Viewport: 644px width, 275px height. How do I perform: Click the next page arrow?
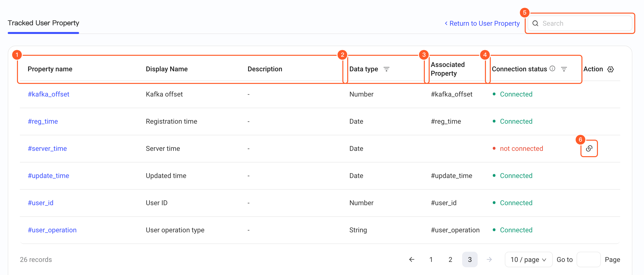(489, 259)
